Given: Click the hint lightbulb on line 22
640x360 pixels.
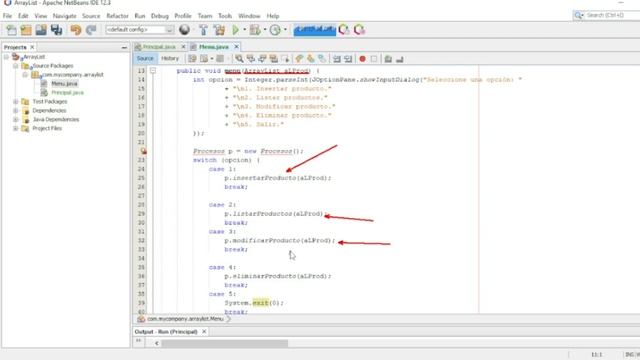Looking at the screenshot, I should tap(143, 151).
